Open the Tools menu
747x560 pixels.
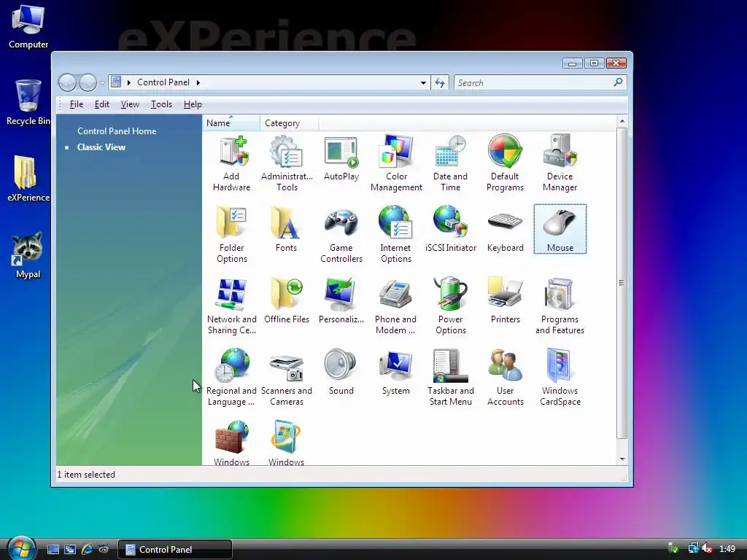[x=161, y=104]
